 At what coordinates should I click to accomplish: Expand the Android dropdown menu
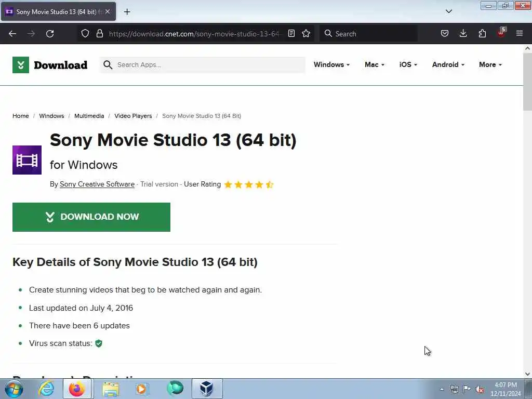coord(448,64)
